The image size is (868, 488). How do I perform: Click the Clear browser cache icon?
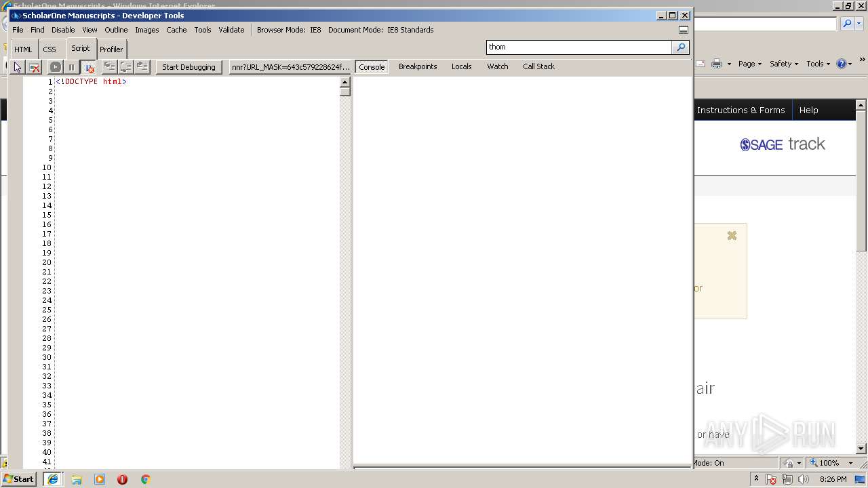35,67
